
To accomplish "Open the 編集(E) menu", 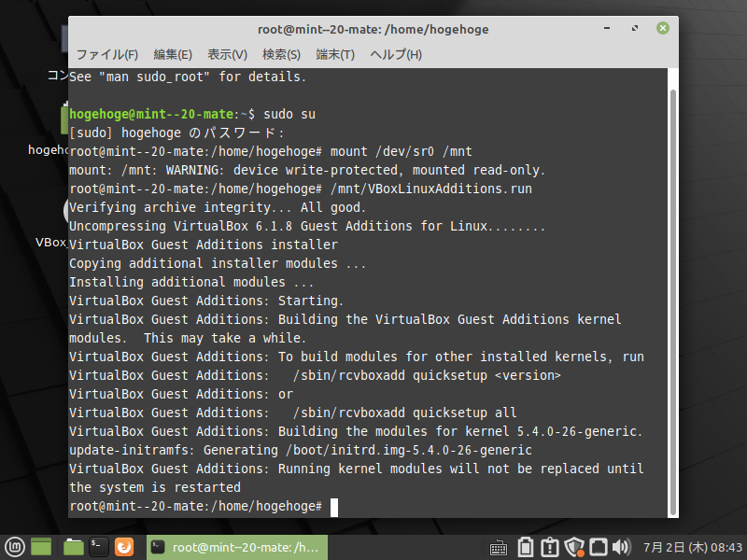I will tap(173, 55).
